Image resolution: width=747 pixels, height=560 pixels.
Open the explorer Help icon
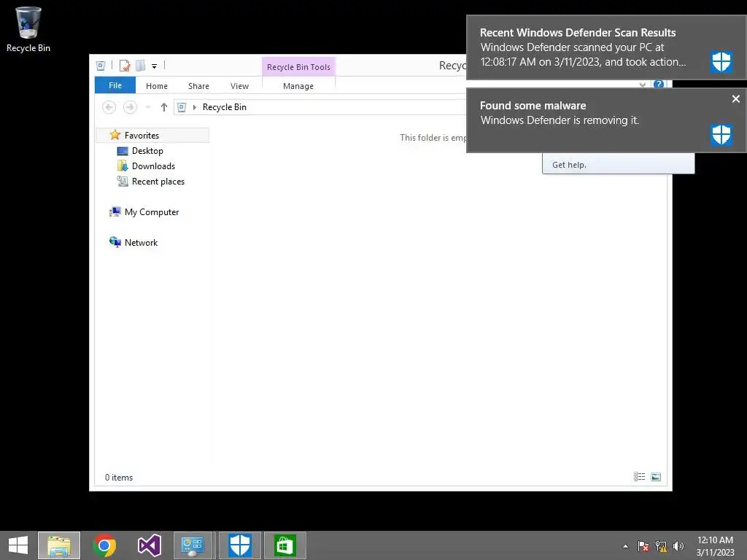click(659, 85)
